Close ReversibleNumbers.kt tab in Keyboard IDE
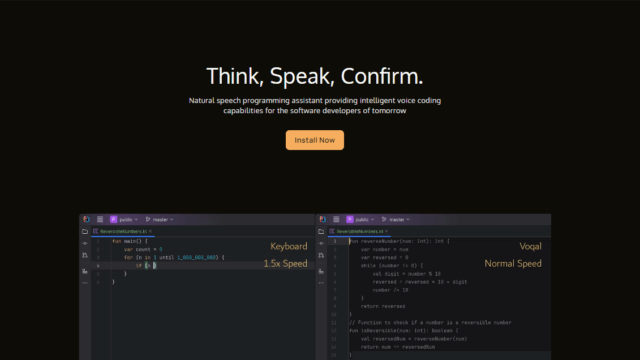Viewport: 640px width, 360px height. [151, 231]
